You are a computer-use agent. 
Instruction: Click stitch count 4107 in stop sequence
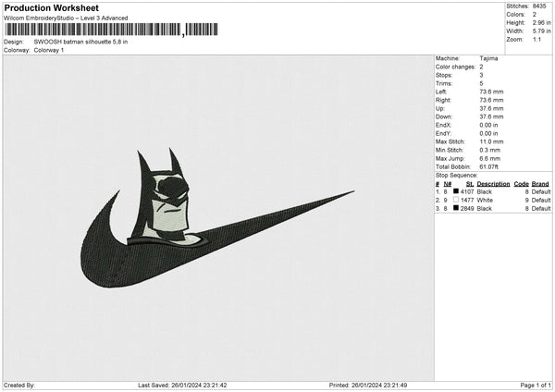click(467, 191)
